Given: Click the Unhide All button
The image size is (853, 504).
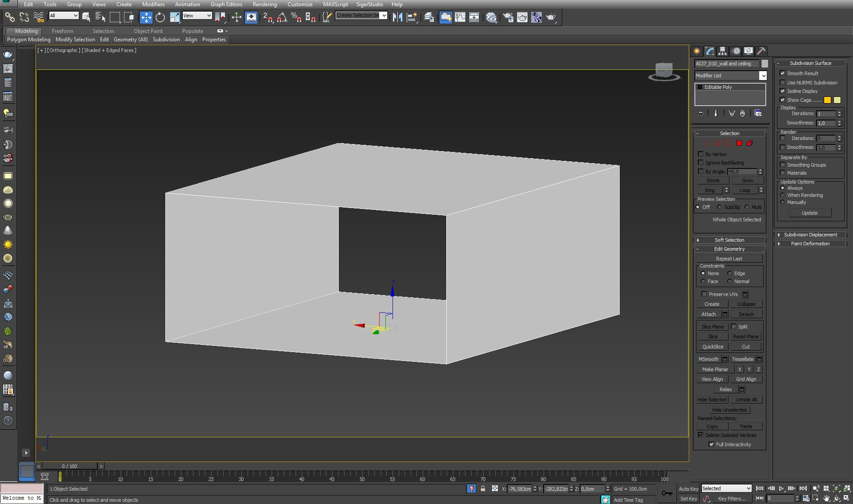Looking at the screenshot, I should tap(746, 400).
